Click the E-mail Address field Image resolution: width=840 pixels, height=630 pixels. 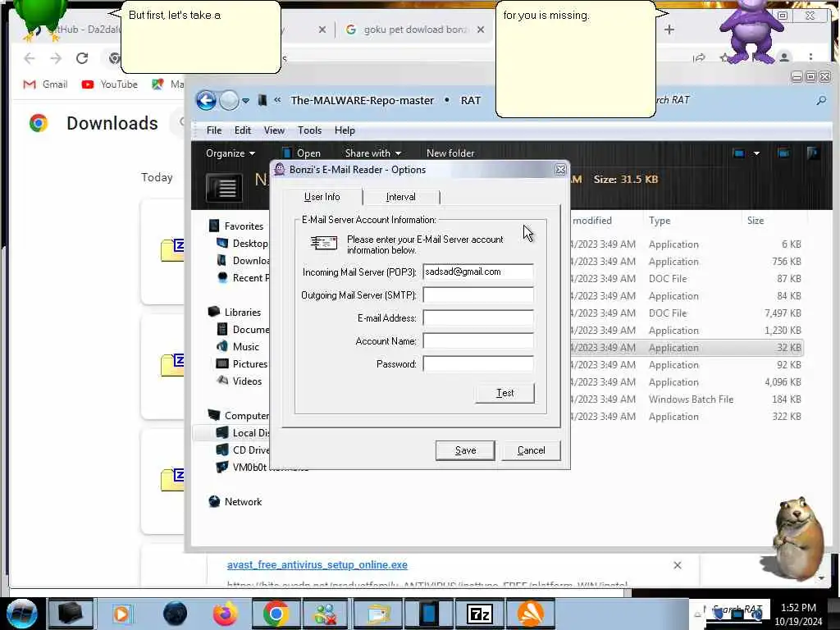pyautogui.click(x=478, y=317)
